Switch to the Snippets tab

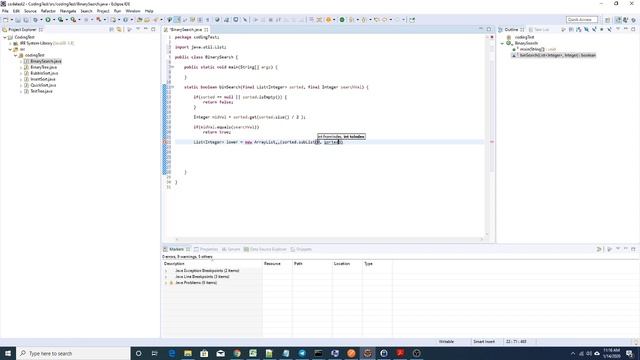click(x=301, y=249)
